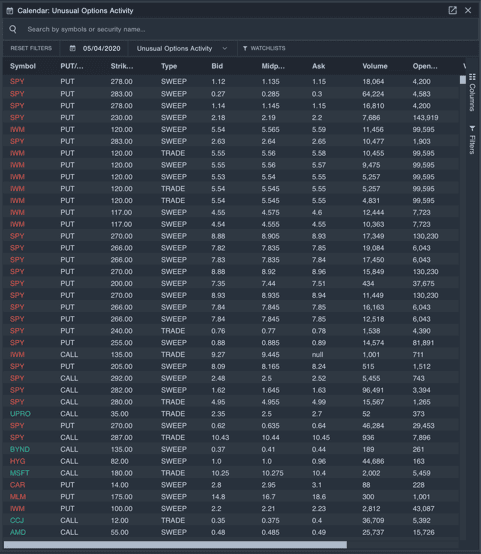Open the date picker calendar icon
The width and height of the screenshot is (481, 554).
point(72,48)
